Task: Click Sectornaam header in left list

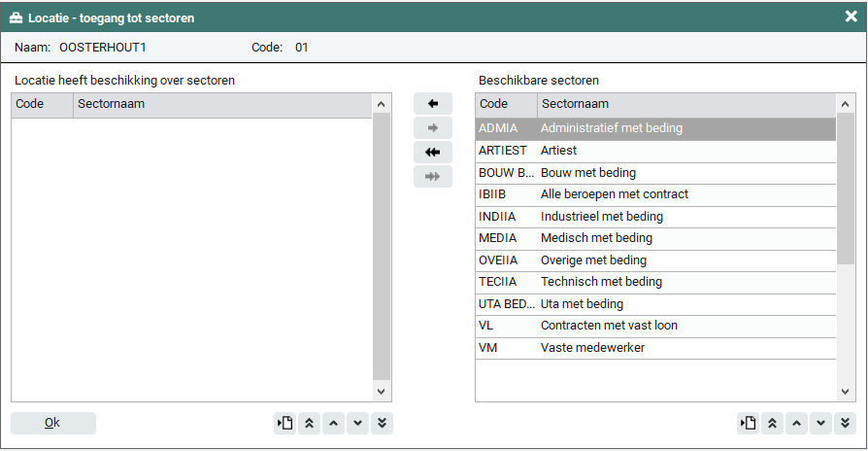Action: click(x=221, y=105)
